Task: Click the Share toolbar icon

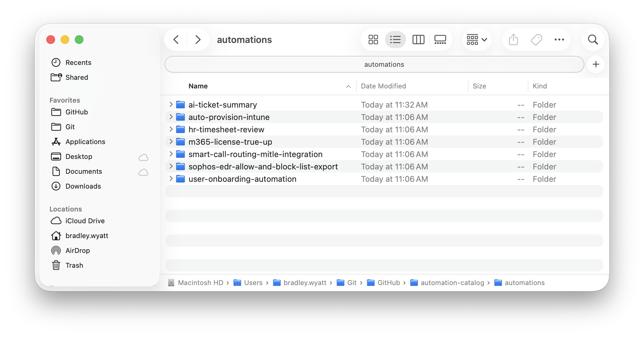Action: 513,40
